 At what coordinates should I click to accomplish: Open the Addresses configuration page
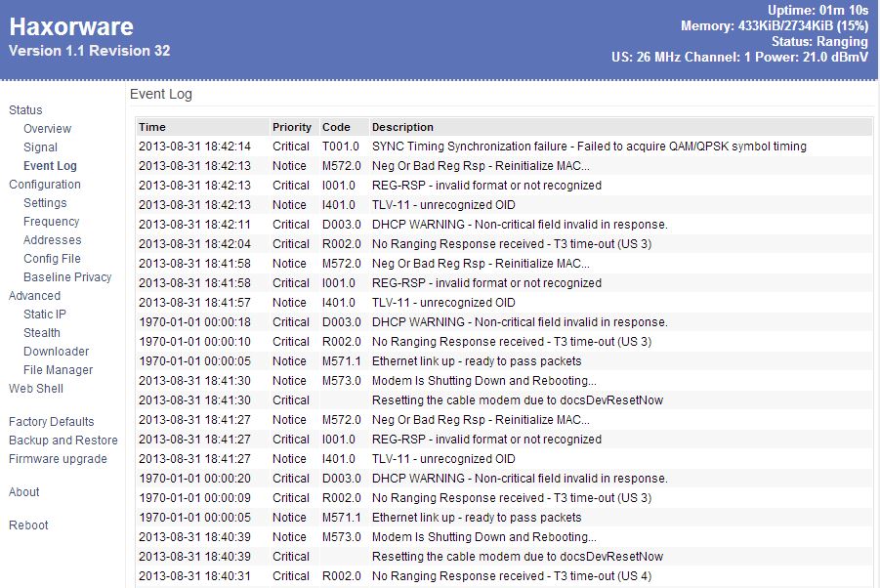click(x=52, y=240)
